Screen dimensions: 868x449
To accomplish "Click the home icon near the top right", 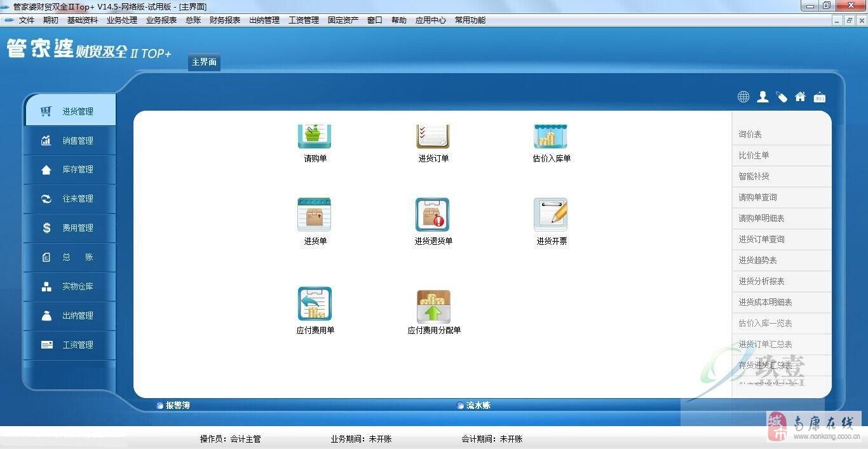I will [x=800, y=97].
